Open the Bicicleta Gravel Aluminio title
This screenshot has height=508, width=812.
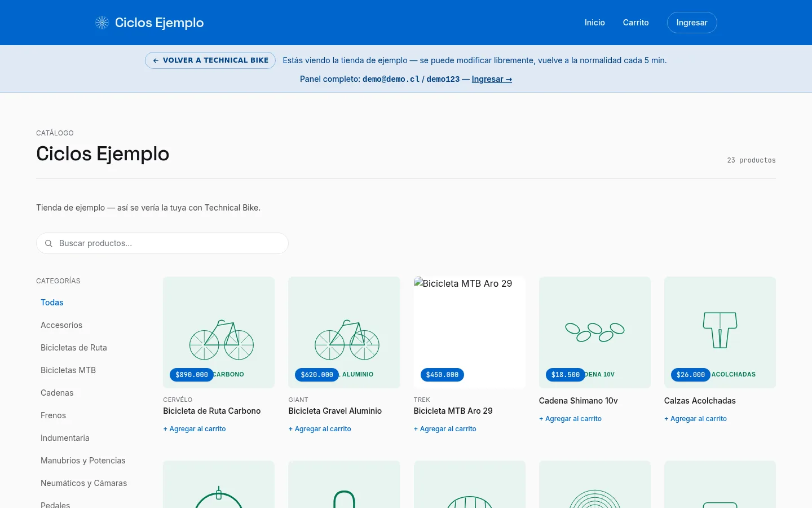[x=335, y=411]
